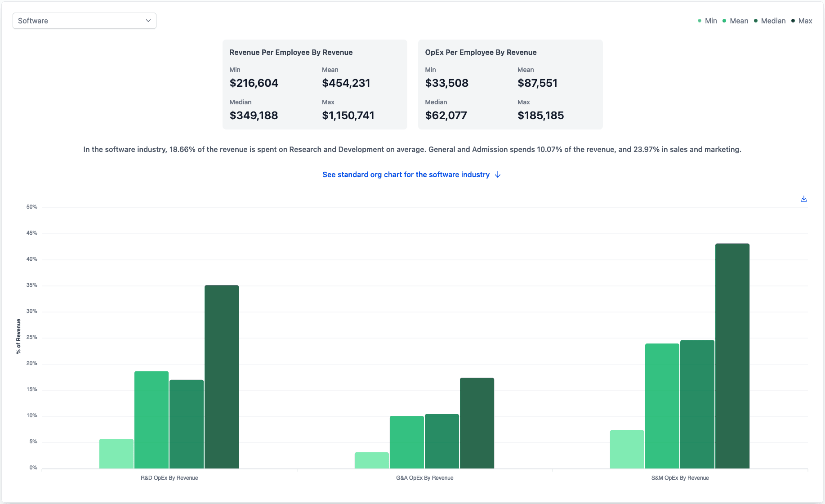Viewport: 825px width, 504px height.
Task: Toggle the Median legend series
Action: [x=770, y=21]
